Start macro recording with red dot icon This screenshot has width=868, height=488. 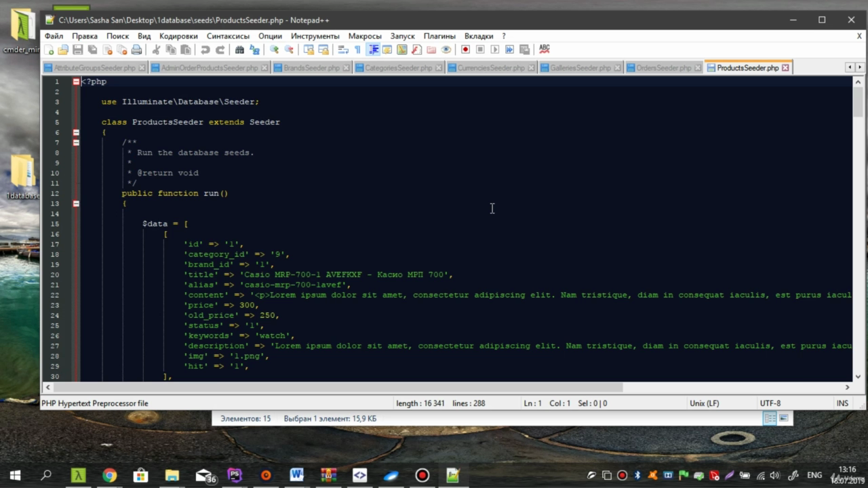click(x=466, y=49)
